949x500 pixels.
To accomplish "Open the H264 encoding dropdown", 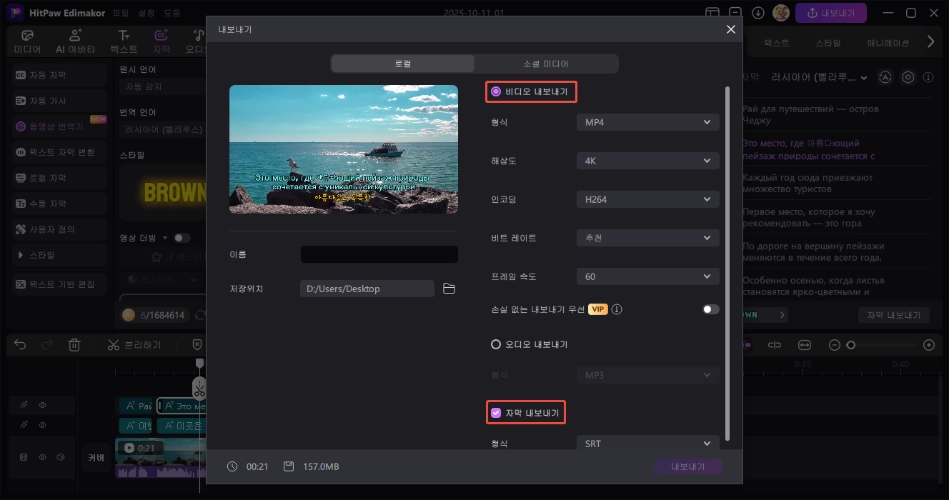I will pyautogui.click(x=647, y=199).
